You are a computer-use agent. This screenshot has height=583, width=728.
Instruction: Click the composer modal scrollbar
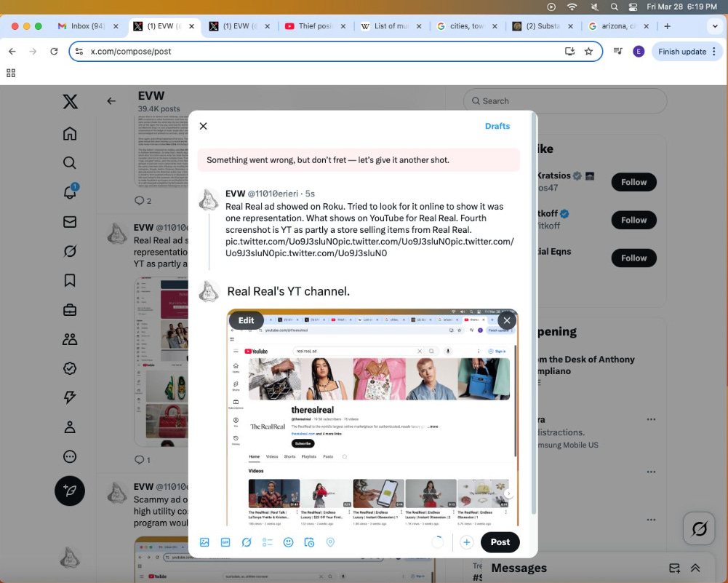[x=534, y=314]
